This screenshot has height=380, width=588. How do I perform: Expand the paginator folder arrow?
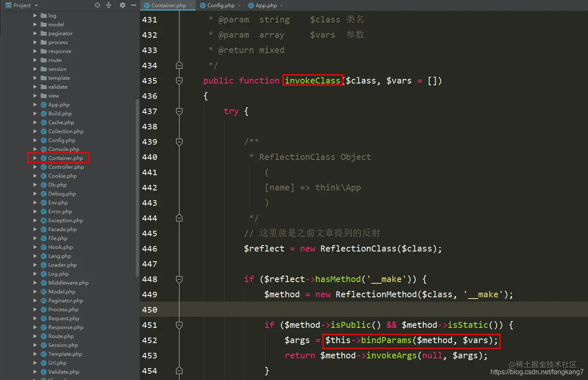coord(35,34)
